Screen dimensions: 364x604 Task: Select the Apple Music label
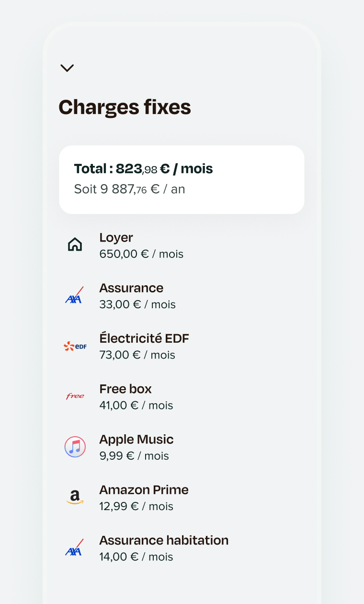coord(136,440)
